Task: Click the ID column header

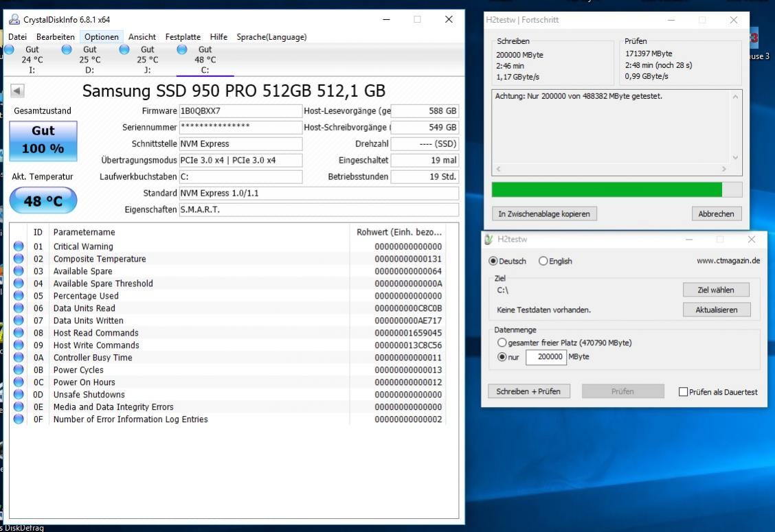Action: 38,232
